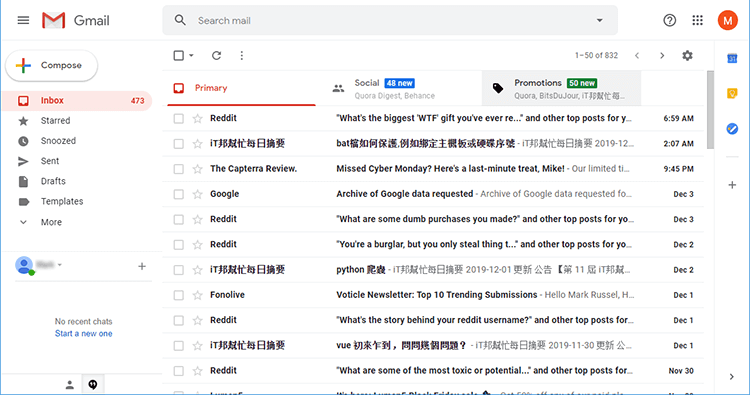Star the Fonolive email
750x395 pixels.
tap(198, 295)
